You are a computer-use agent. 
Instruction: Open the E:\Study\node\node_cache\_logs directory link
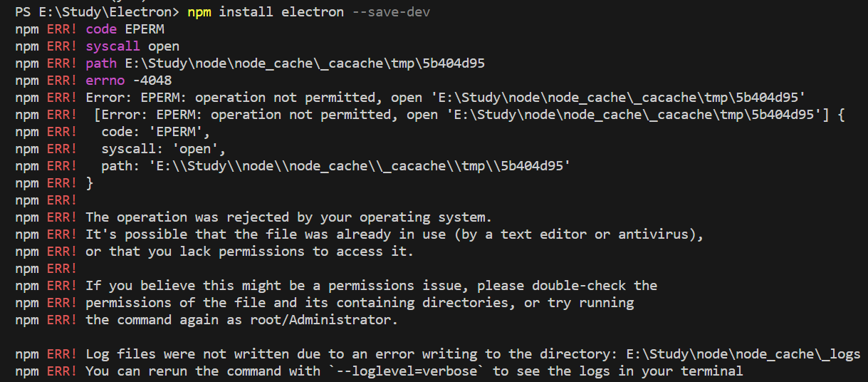pyautogui.click(x=743, y=354)
